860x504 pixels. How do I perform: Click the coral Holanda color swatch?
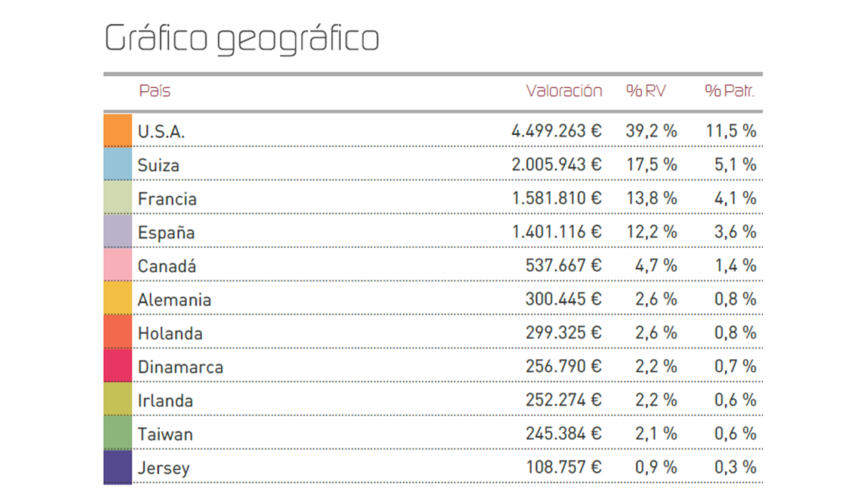click(x=117, y=332)
